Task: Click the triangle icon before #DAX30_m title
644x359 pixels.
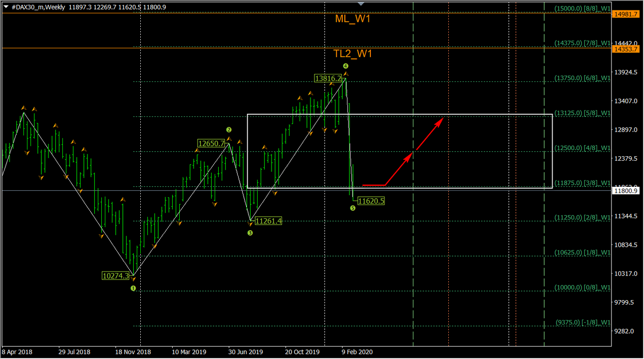Action: pyautogui.click(x=5, y=6)
